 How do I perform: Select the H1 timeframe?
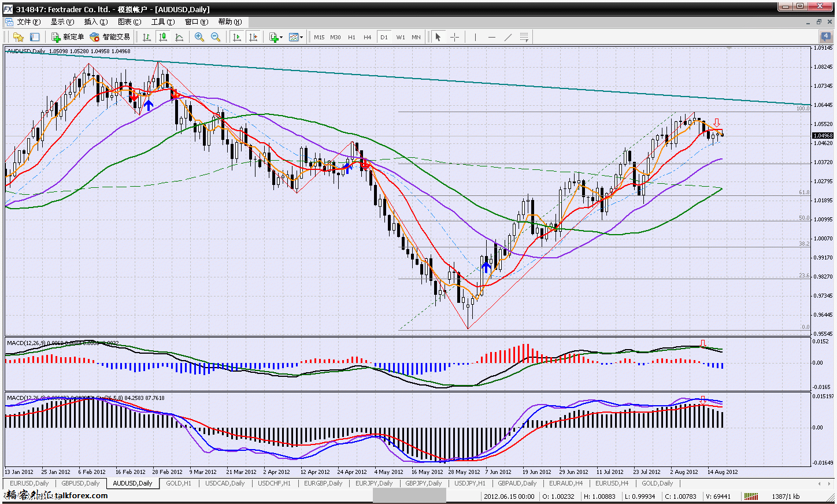[x=351, y=37]
